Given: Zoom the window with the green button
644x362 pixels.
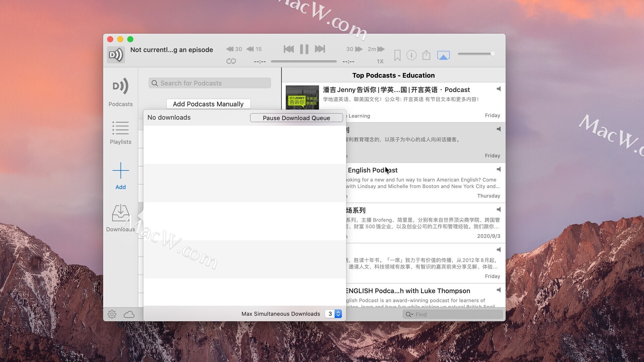Looking at the screenshot, I should click(130, 39).
